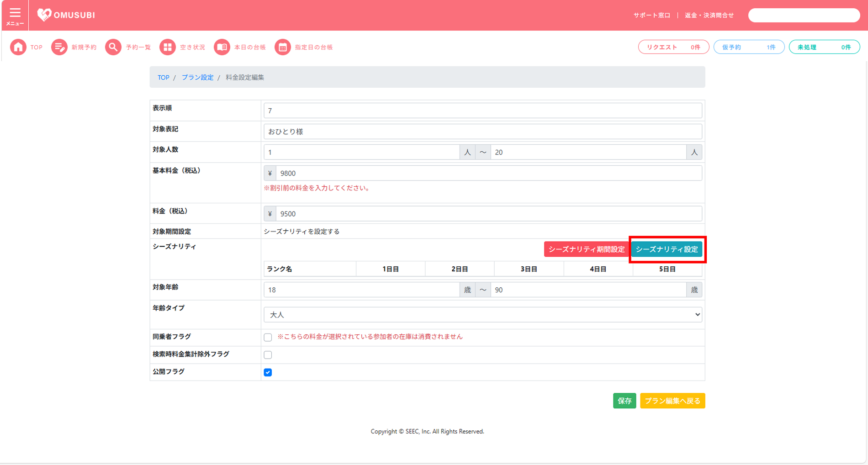Open the 本日の台帳 book icon

pyautogui.click(x=222, y=47)
